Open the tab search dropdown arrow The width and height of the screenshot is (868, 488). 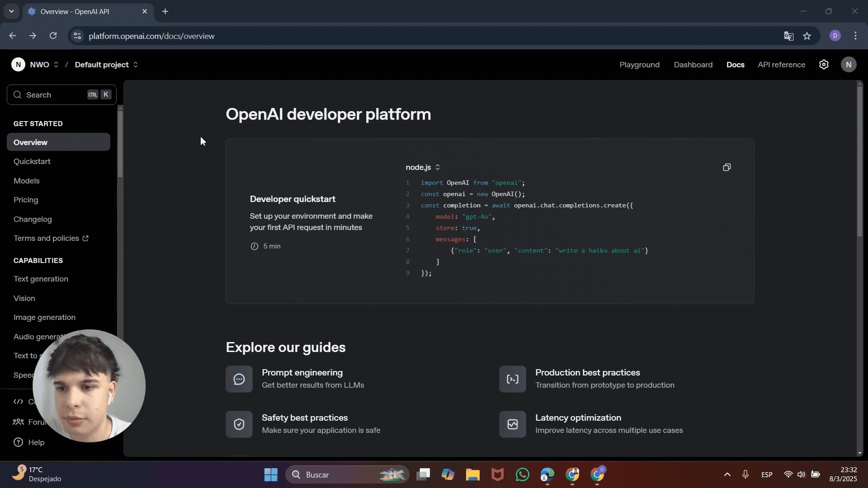(x=11, y=11)
